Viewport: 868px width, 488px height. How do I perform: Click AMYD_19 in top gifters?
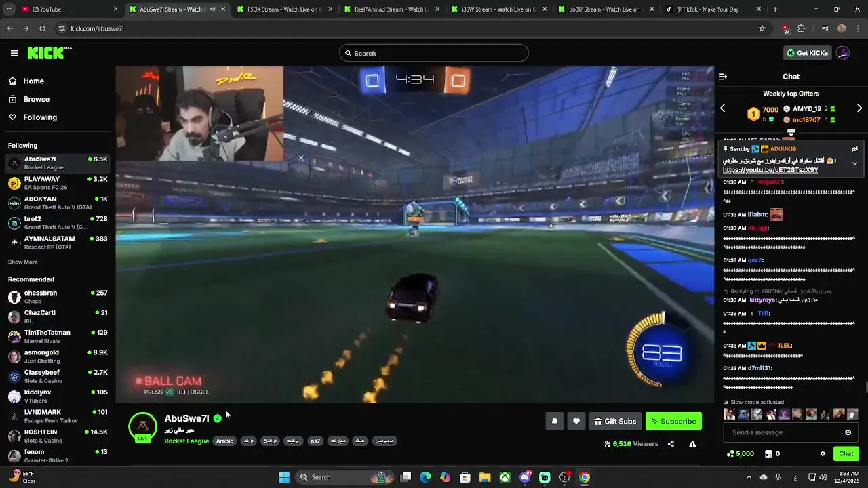tap(807, 109)
